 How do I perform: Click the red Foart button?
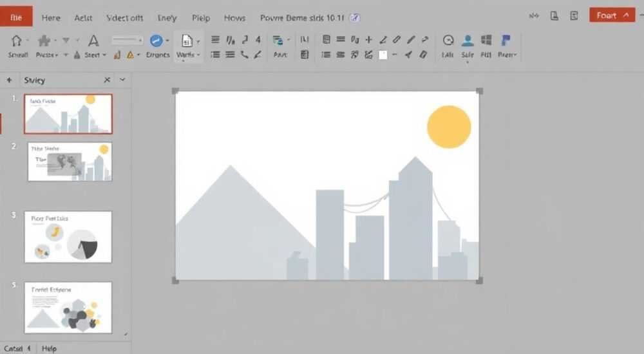click(612, 15)
